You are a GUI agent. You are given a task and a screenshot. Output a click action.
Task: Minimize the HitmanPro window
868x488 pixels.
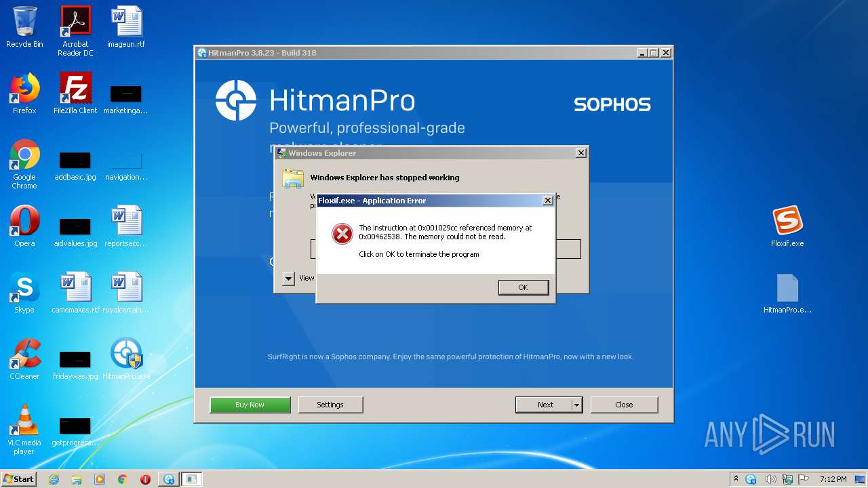pyautogui.click(x=642, y=53)
